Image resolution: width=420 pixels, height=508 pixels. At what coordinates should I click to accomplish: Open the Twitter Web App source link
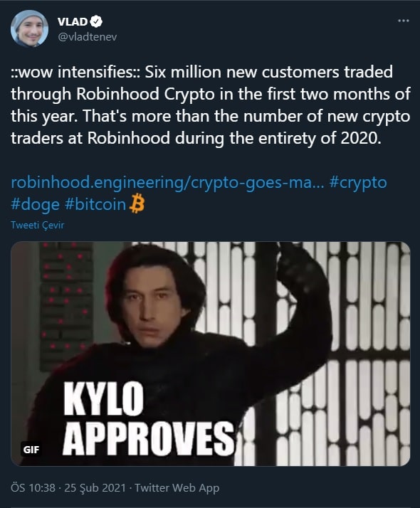[177, 487]
